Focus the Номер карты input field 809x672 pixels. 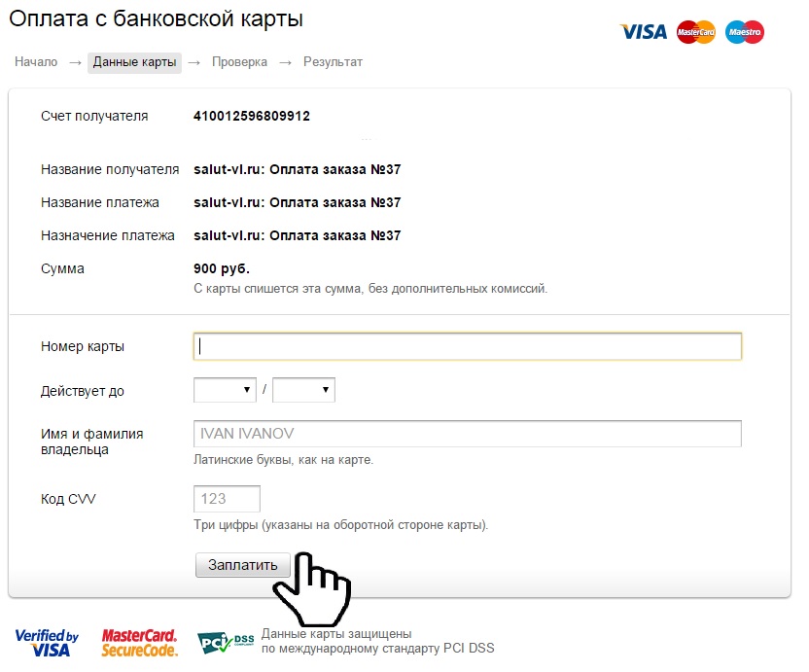(x=468, y=346)
